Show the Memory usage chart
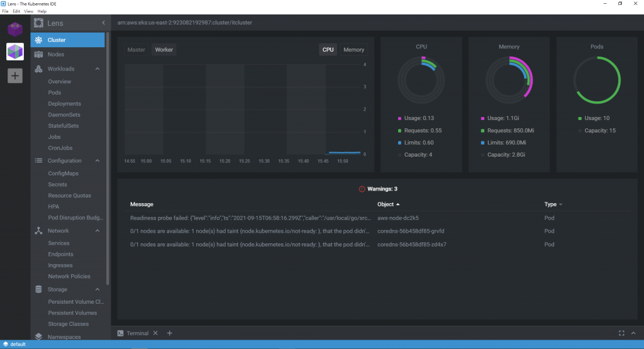644x349 pixels. click(353, 50)
